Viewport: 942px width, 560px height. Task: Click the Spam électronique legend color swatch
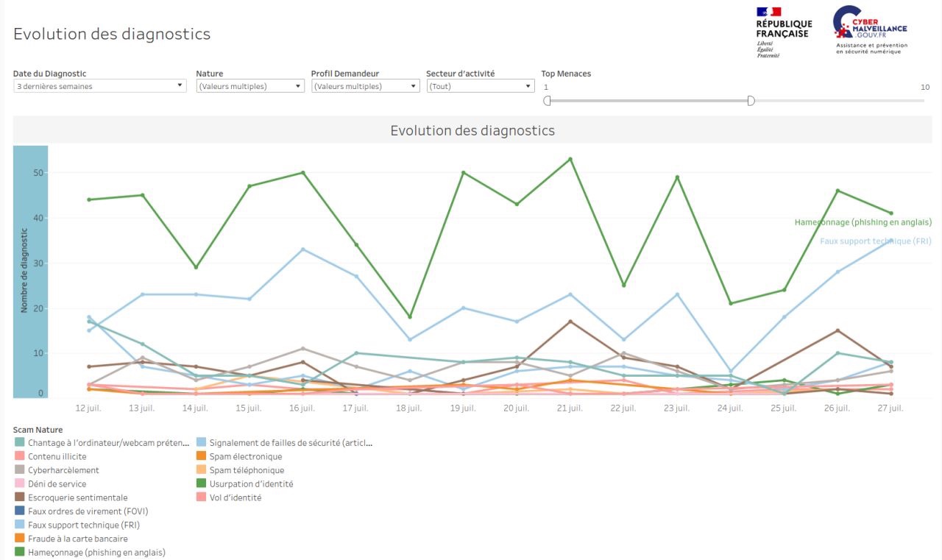pyautogui.click(x=201, y=457)
